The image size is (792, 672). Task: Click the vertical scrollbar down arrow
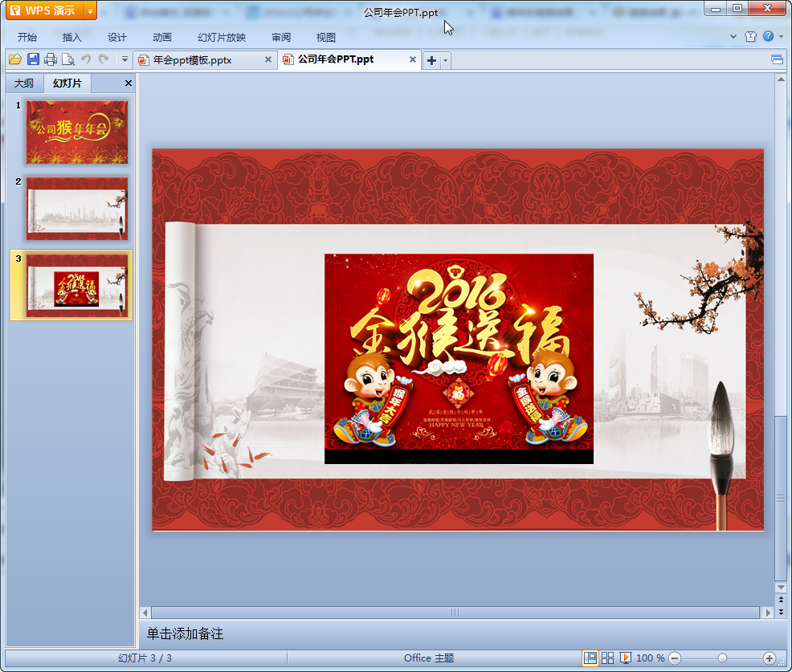781,587
